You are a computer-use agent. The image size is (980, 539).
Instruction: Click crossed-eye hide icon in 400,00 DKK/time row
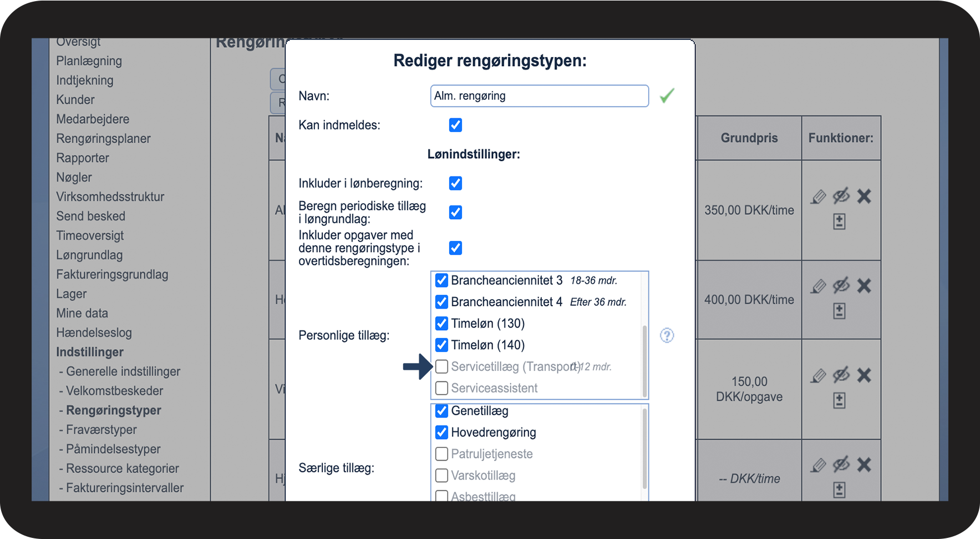point(841,286)
